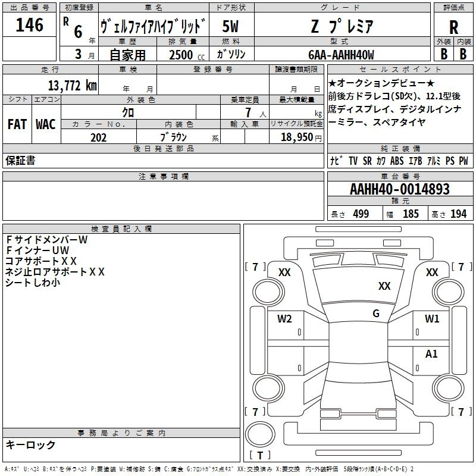Click the G windshield chip marker
This screenshot has height=476, width=476.
(x=376, y=314)
